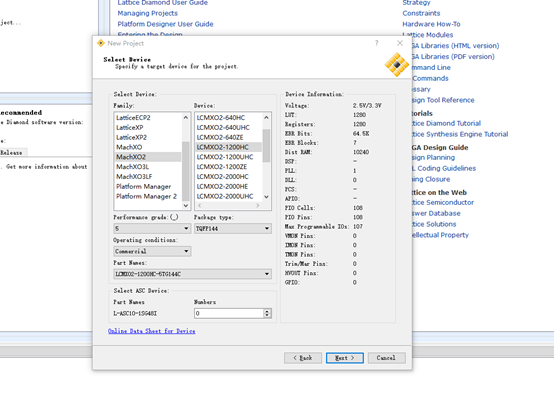Open the Part Names dropdown
554x411 pixels.
pos(193,274)
